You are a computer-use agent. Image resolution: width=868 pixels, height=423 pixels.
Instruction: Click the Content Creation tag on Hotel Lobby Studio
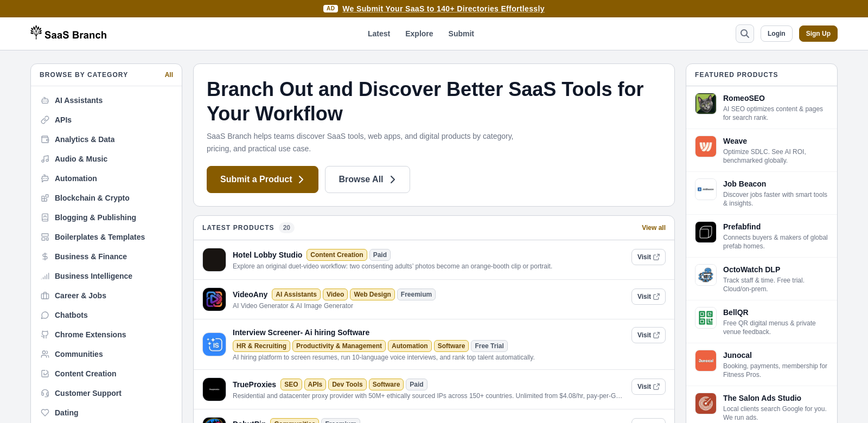(337, 255)
